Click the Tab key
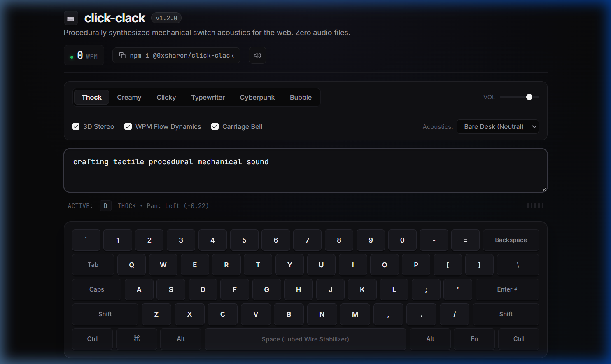611x364 pixels. [93, 265]
